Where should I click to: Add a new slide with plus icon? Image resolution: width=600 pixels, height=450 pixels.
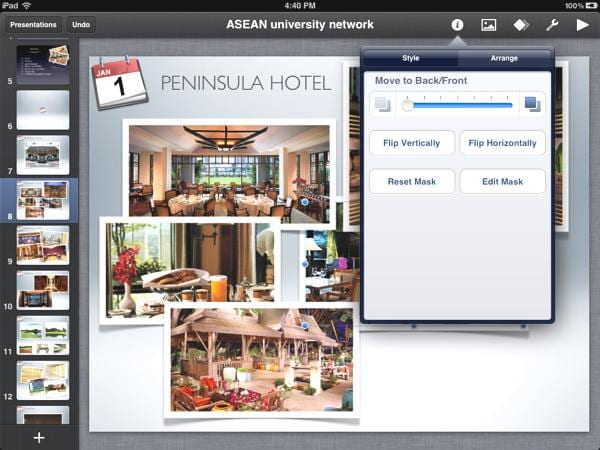(39, 437)
